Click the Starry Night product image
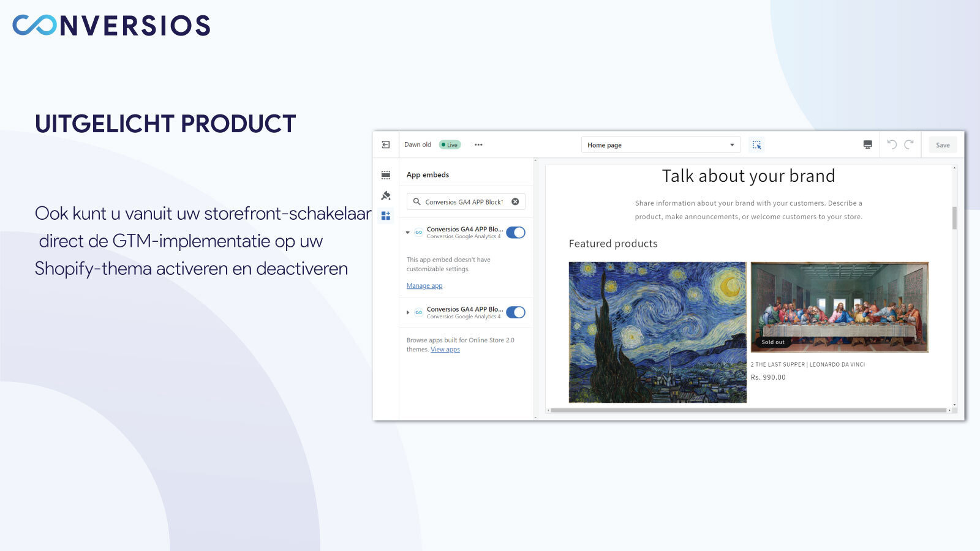Screen dimensions: 980x551 (657, 332)
